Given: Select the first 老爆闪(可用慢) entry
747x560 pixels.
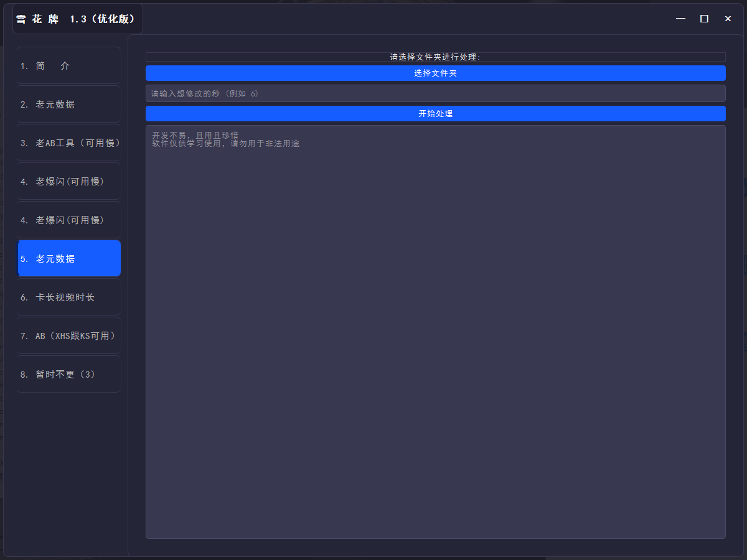Looking at the screenshot, I should 68,181.
